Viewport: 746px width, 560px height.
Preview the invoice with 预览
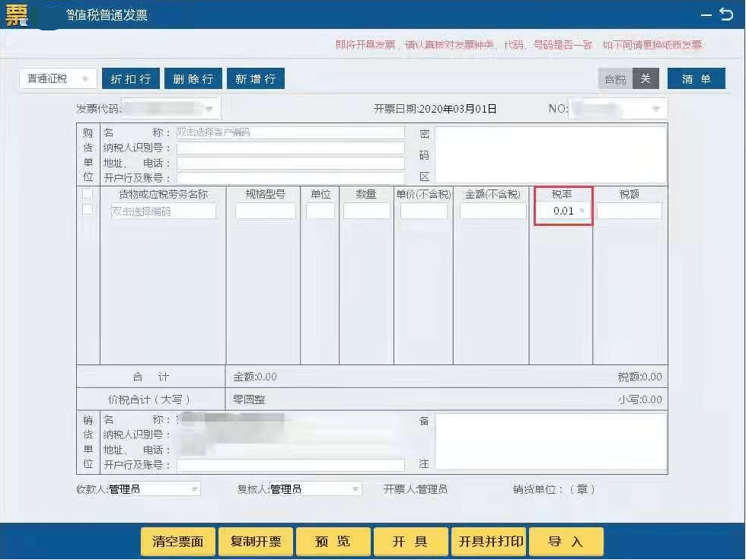point(333,542)
